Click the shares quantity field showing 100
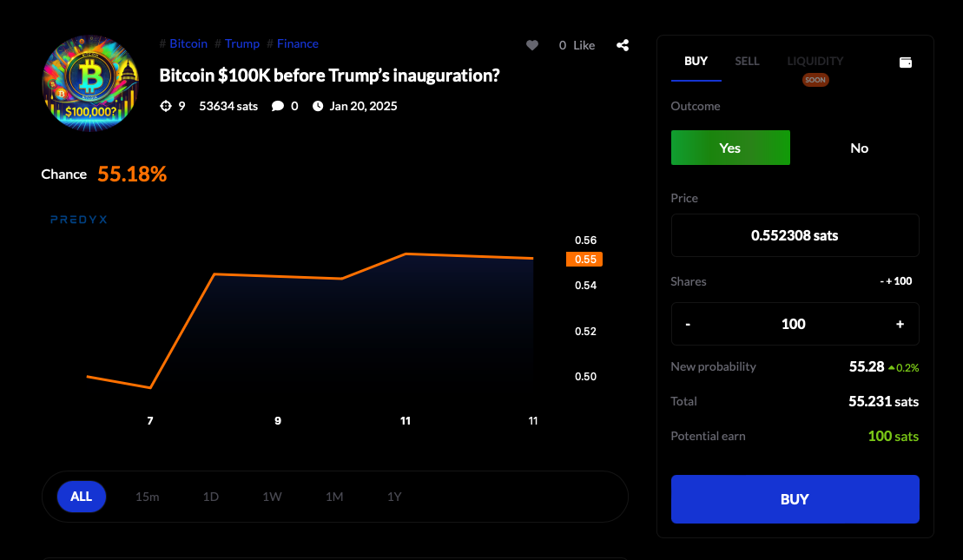Image resolution: width=963 pixels, height=560 pixels. [794, 324]
